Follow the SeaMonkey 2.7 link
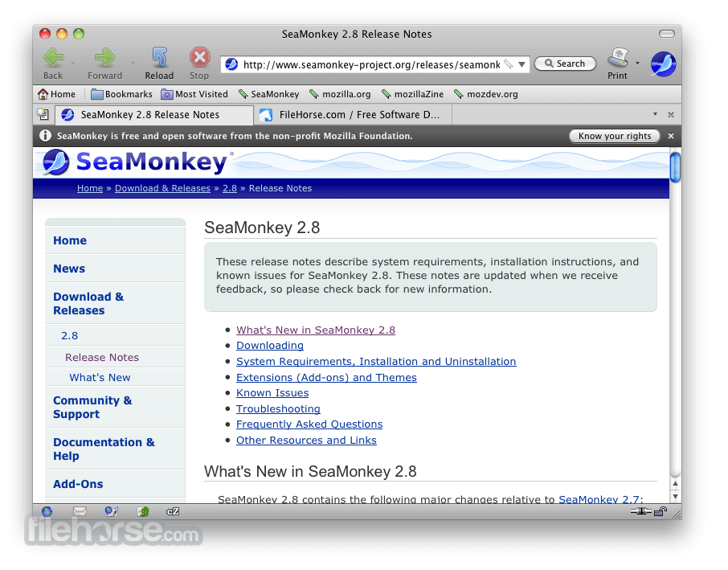Screen dimensions: 728x570 tap(599, 499)
